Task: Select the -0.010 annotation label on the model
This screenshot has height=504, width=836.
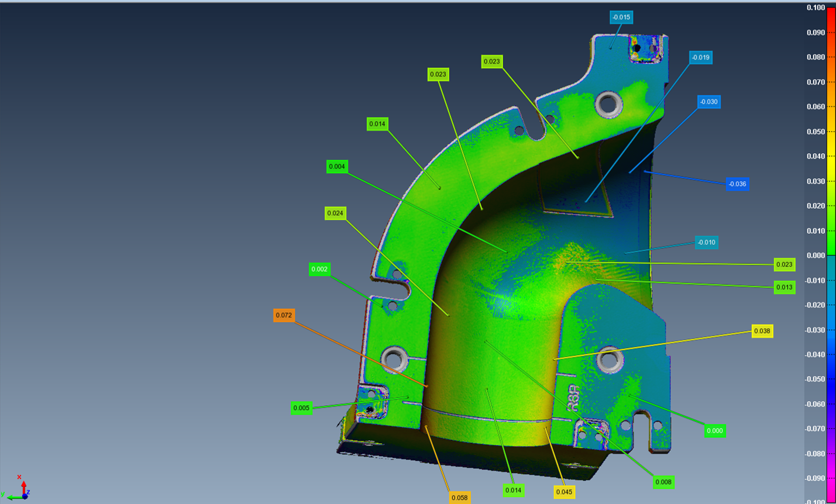Action: click(707, 243)
